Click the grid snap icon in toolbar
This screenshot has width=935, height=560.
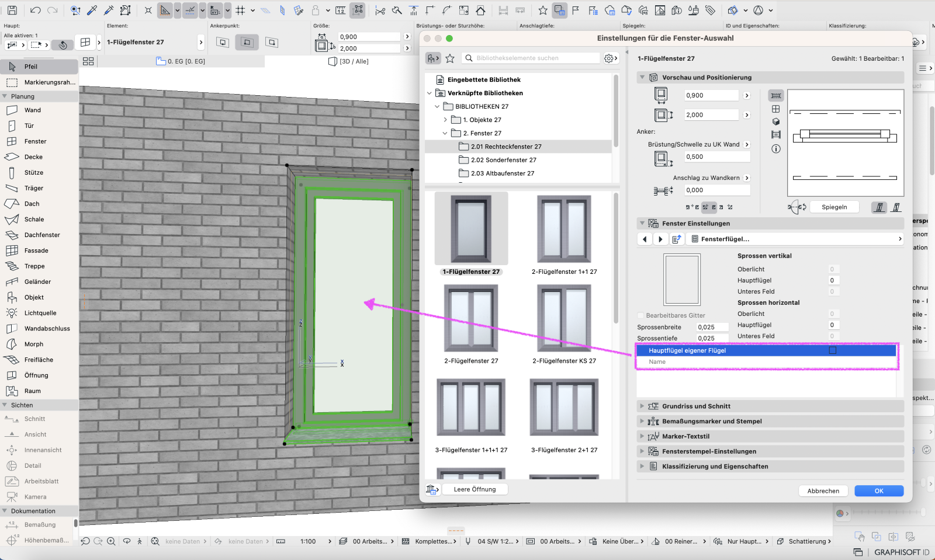coord(240,10)
